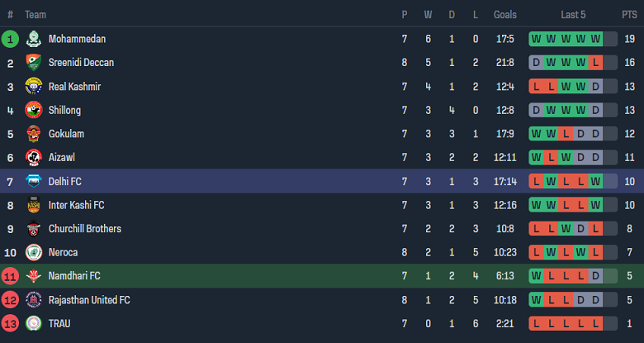644x343 pixels.
Task: Click the Inter Kashi FC crest
Action: click(34, 205)
